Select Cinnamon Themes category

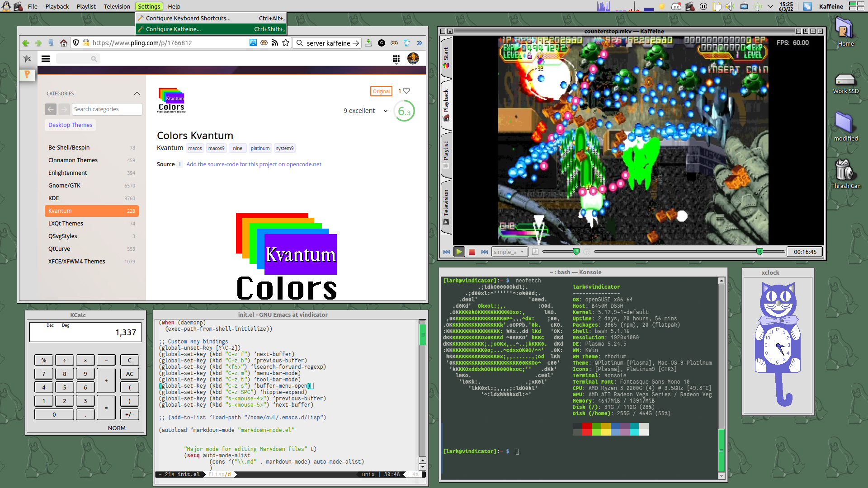coord(92,160)
